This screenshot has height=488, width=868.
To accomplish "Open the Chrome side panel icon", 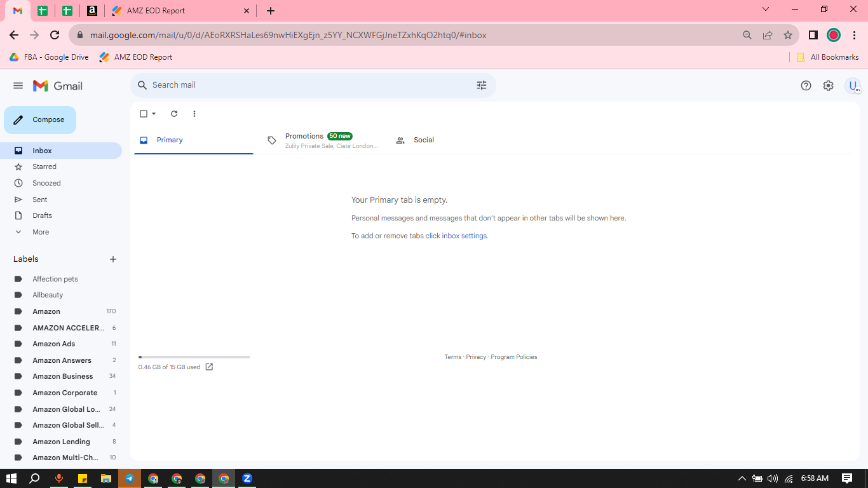I will 813,35.
